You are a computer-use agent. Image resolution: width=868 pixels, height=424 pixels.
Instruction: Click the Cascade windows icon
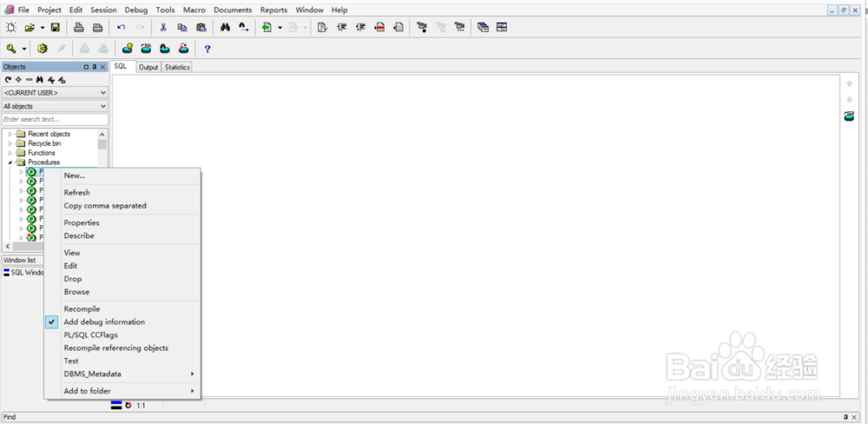pos(483,27)
